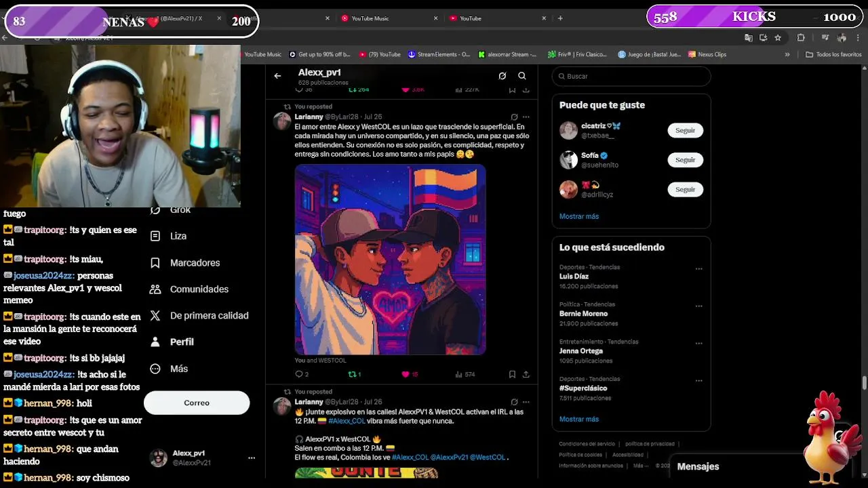Viewport: 868px width, 488px height.
Task: Follow @adrilicyz with the Seguir button
Action: click(685, 189)
